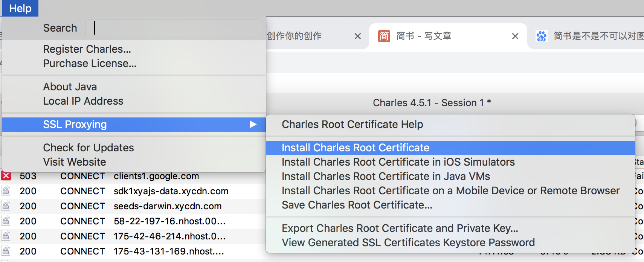Click lock icon on 175-42-46-214.nhost row

[x=6, y=236]
